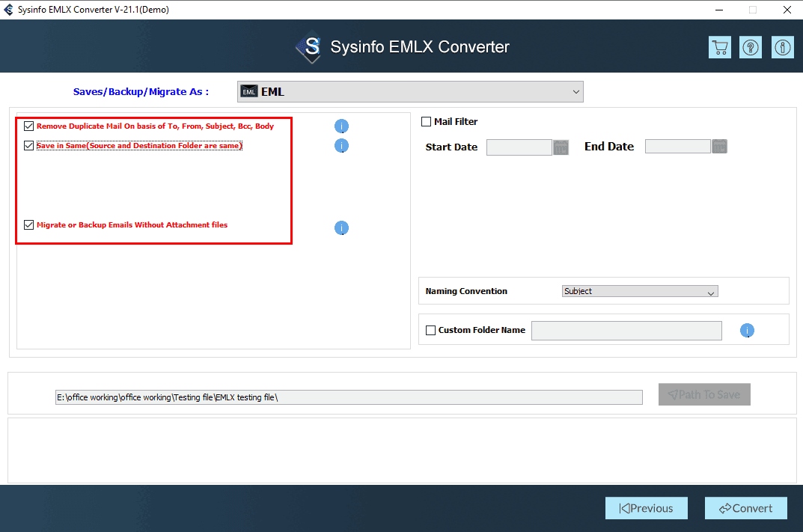The height and width of the screenshot is (532, 803).
Task: Click the Previous button
Action: click(x=647, y=508)
